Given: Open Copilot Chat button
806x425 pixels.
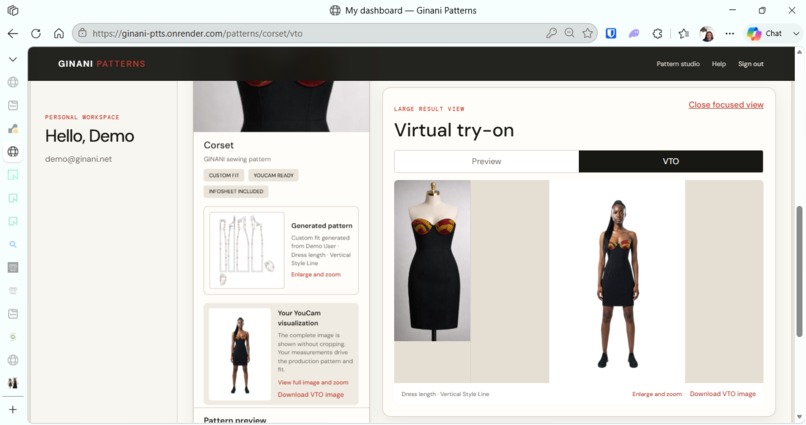Looking at the screenshot, I should tap(764, 33).
